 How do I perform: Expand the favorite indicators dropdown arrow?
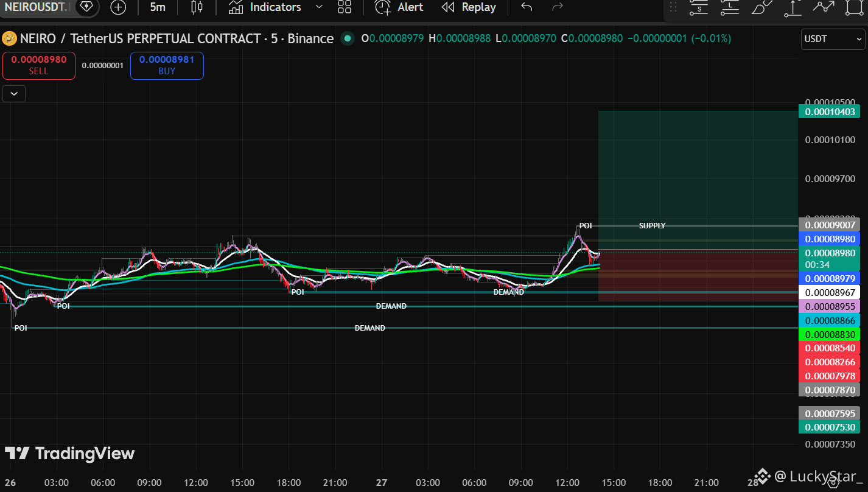click(x=319, y=7)
